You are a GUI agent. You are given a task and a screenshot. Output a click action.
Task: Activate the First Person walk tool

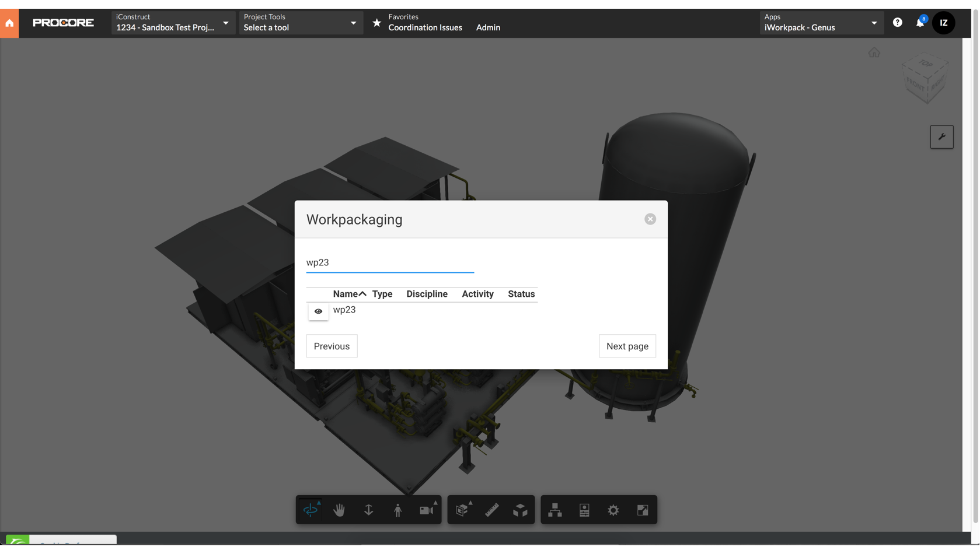[x=397, y=510]
